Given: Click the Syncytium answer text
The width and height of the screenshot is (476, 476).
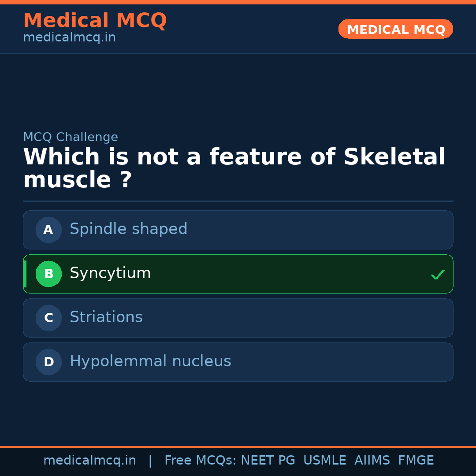Looking at the screenshot, I should tap(110, 273).
